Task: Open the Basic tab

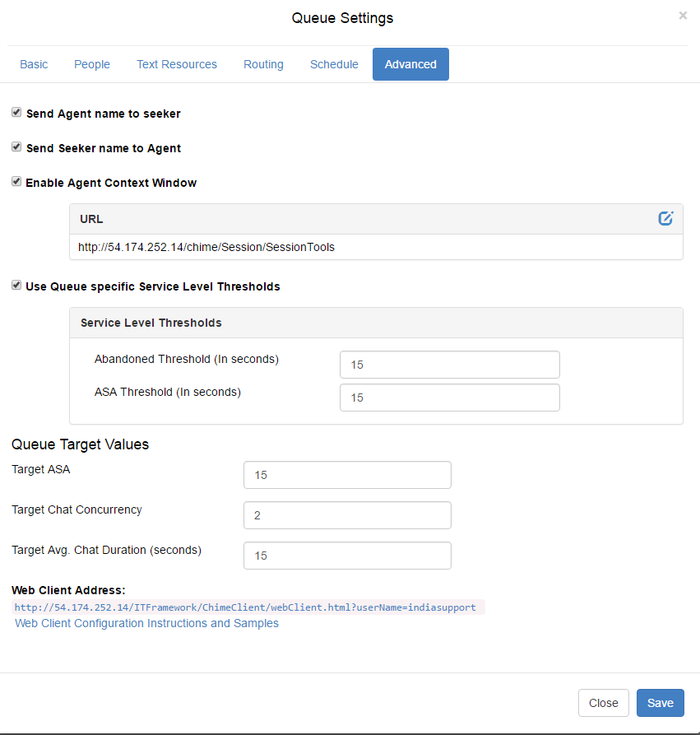Action: (34, 64)
